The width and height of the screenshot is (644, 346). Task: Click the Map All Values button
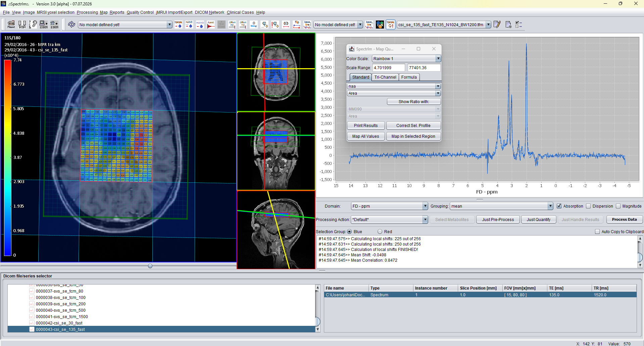coord(365,136)
